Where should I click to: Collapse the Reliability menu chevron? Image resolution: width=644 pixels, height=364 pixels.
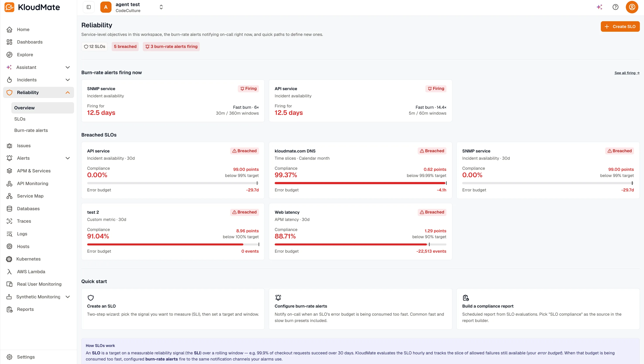click(68, 93)
